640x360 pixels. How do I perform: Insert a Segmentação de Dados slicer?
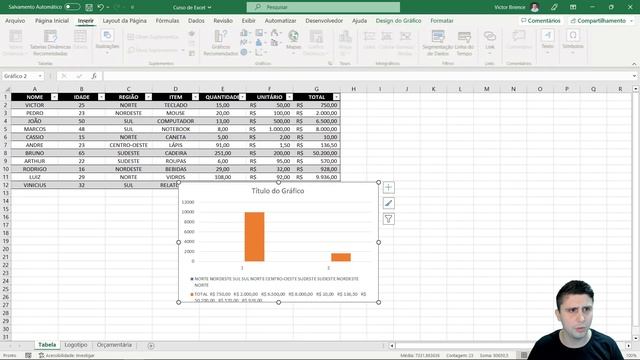tap(438, 43)
